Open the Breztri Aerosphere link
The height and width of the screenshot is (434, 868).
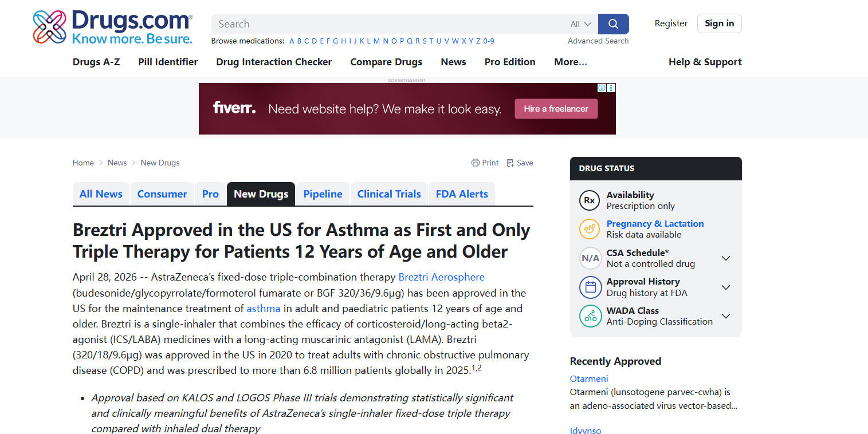click(x=441, y=277)
